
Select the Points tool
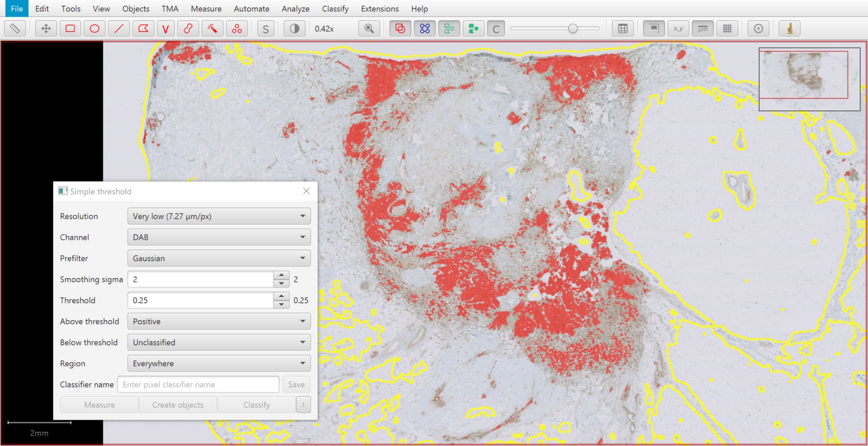(236, 28)
